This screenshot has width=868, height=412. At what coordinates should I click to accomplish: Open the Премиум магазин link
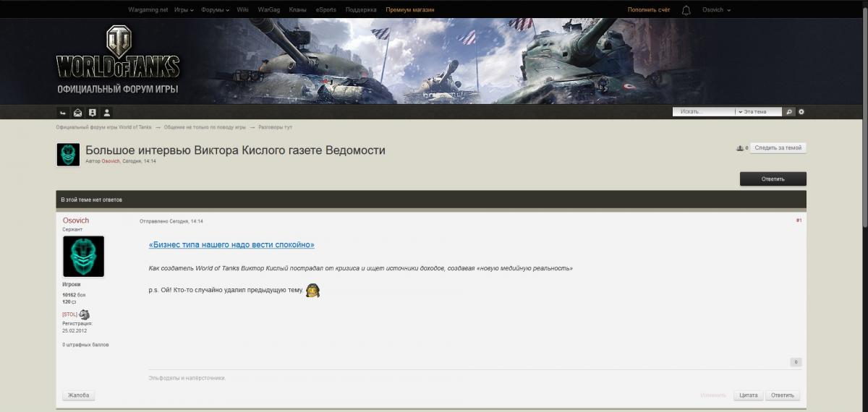410,10
